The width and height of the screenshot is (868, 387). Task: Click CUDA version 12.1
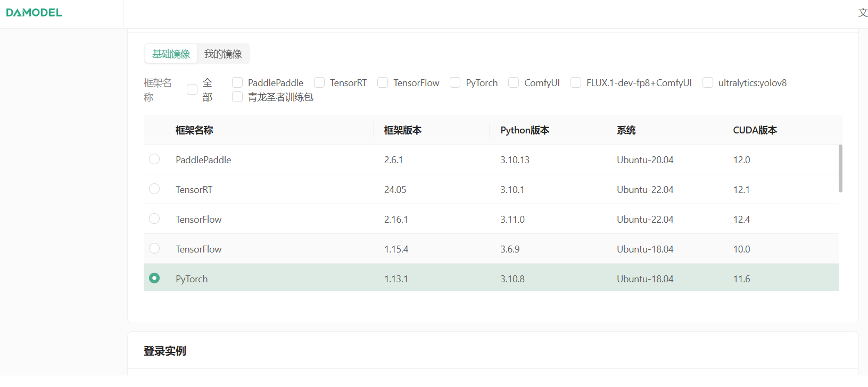pyautogui.click(x=741, y=190)
